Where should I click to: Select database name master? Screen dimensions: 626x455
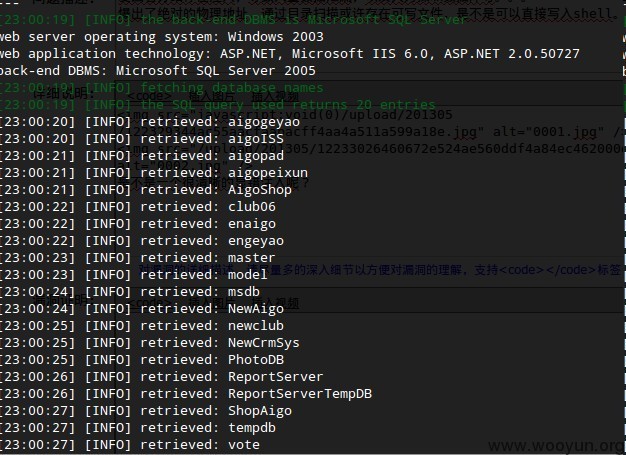pos(252,258)
